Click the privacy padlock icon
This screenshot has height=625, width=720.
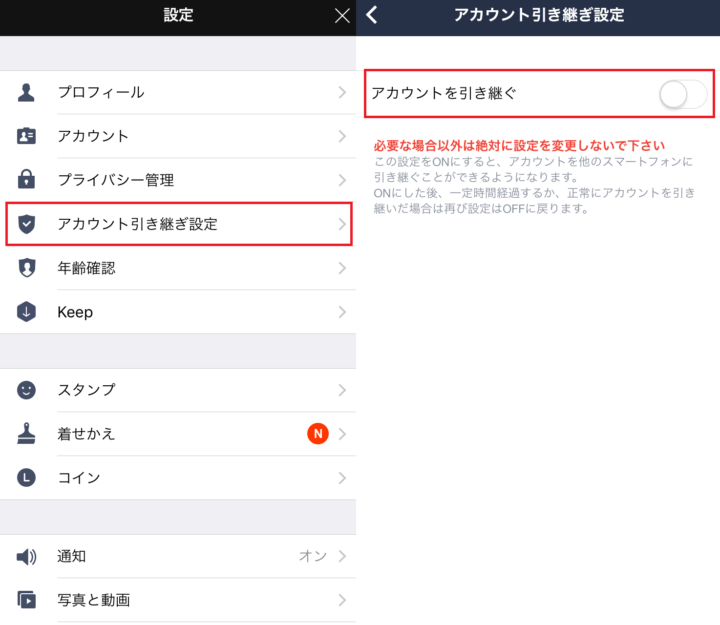coord(26,180)
